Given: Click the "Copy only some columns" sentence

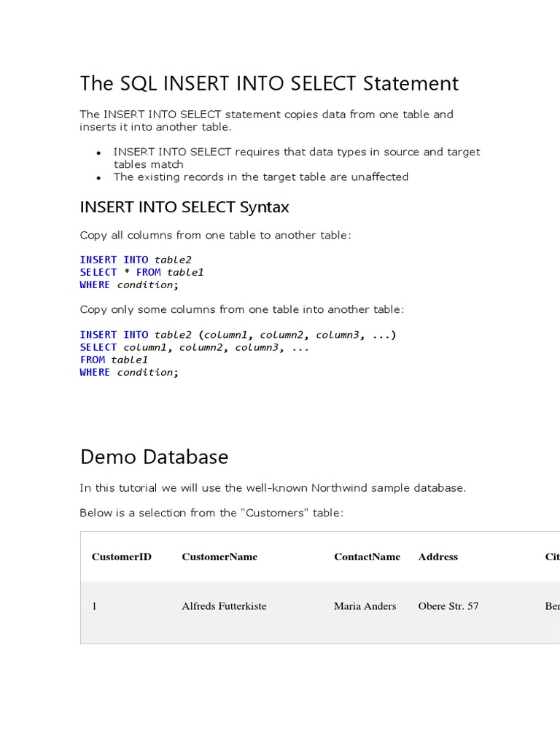Looking at the screenshot, I should tap(241, 309).
